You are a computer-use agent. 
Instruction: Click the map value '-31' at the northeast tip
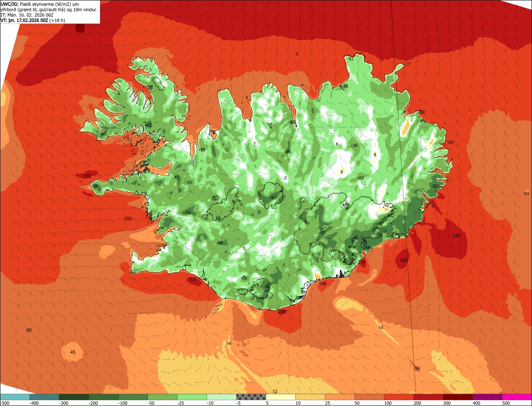pyautogui.click(x=350, y=59)
